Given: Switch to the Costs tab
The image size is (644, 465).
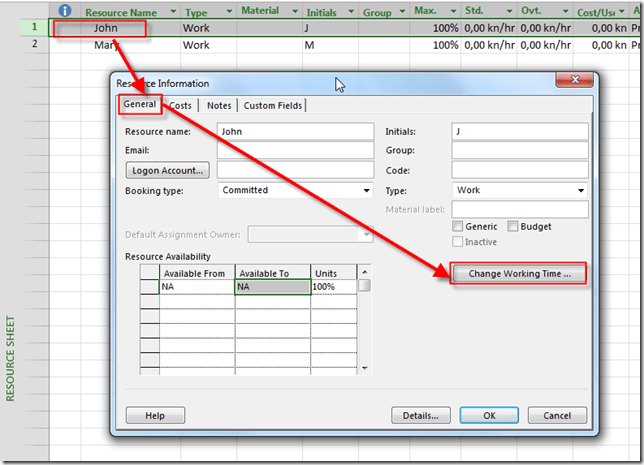Looking at the screenshot, I should pos(180,105).
